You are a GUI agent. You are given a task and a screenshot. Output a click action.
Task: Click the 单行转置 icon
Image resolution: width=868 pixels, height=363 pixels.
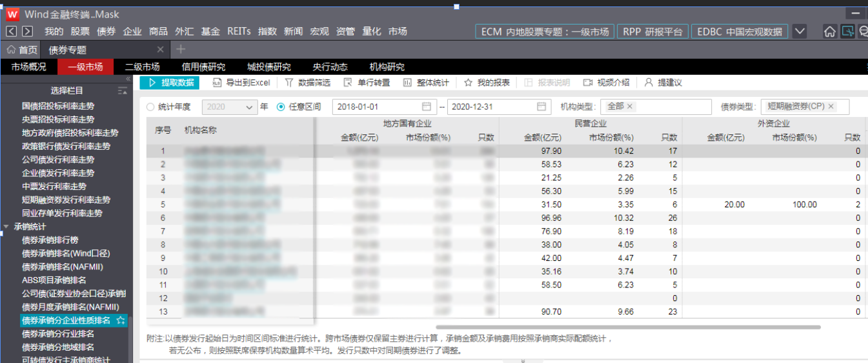(x=348, y=83)
